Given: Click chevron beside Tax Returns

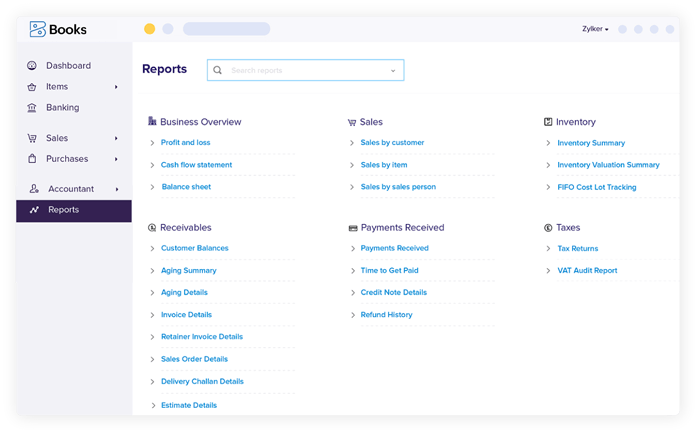Looking at the screenshot, I should click(548, 248).
